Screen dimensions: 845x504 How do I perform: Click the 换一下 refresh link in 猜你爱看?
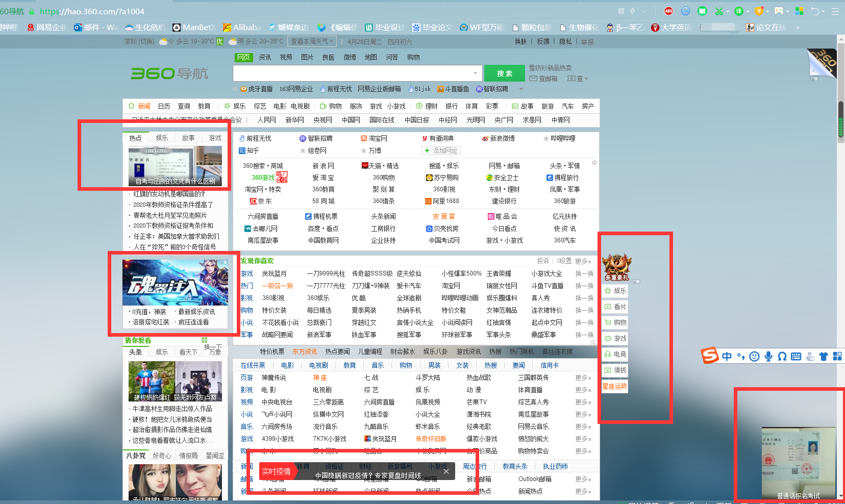213,347
